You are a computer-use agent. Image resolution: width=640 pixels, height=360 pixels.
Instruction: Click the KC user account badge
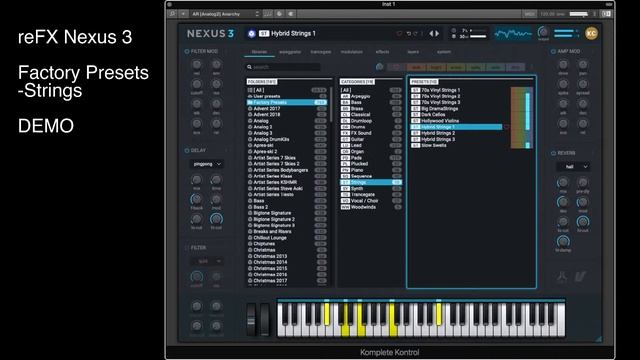point(591,33)
